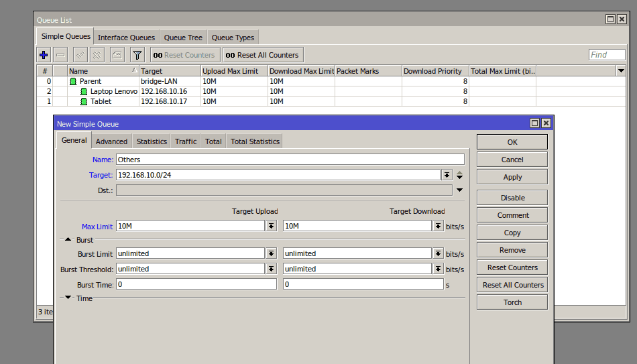
Task: Open the comment icon in Queue List toolbar
Action: [x=117, y=55]
